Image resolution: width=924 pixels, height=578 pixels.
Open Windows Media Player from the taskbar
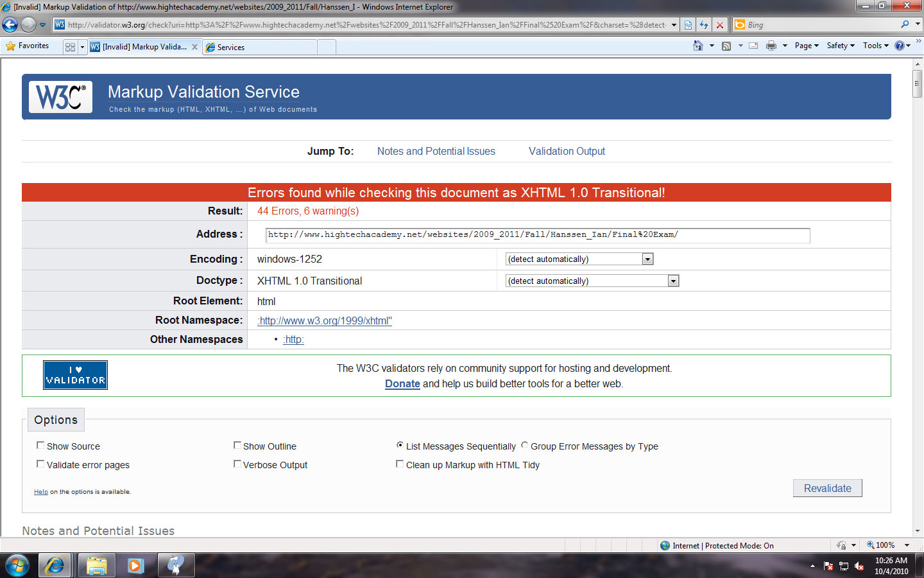click(x=135, y=566)
